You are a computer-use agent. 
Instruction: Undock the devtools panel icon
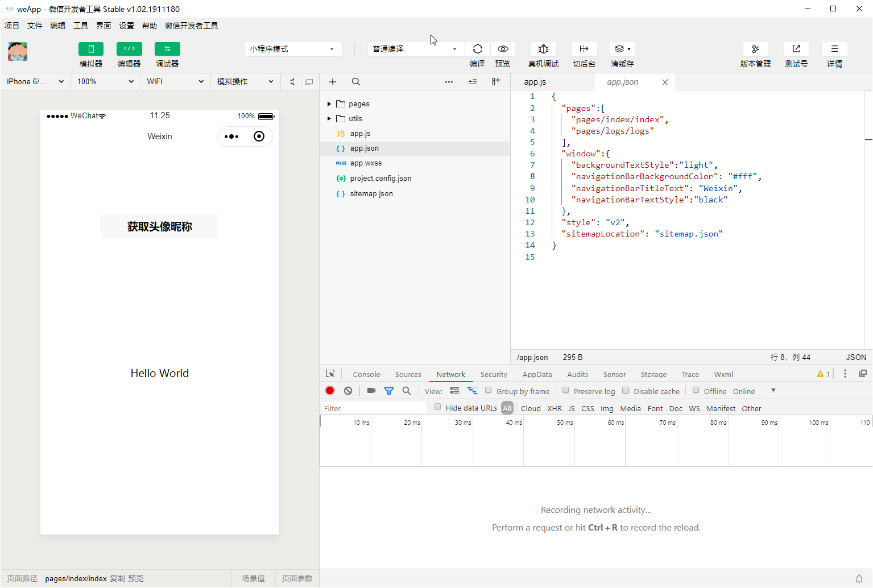point(863,374)
